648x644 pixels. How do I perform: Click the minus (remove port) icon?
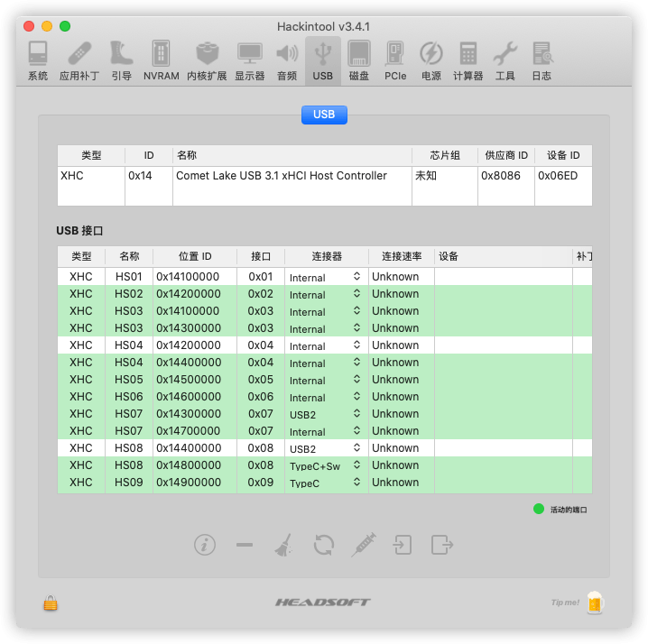pyautogui.click(x=245, y=545)
